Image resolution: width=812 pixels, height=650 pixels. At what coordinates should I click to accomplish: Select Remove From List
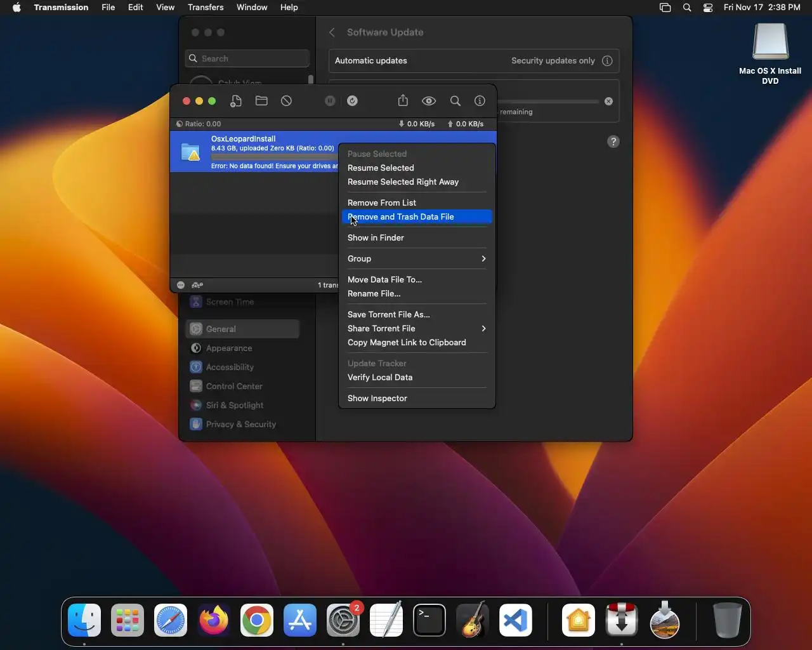417,202
